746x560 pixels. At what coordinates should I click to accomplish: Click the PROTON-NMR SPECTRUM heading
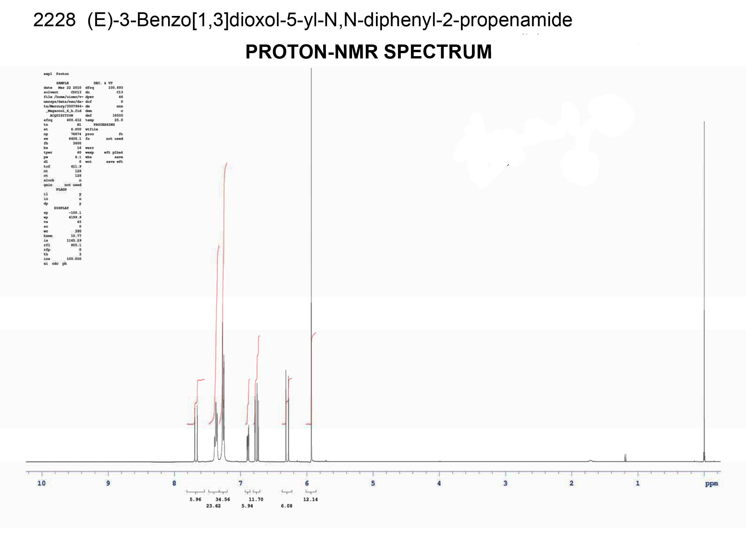point(368,52)
